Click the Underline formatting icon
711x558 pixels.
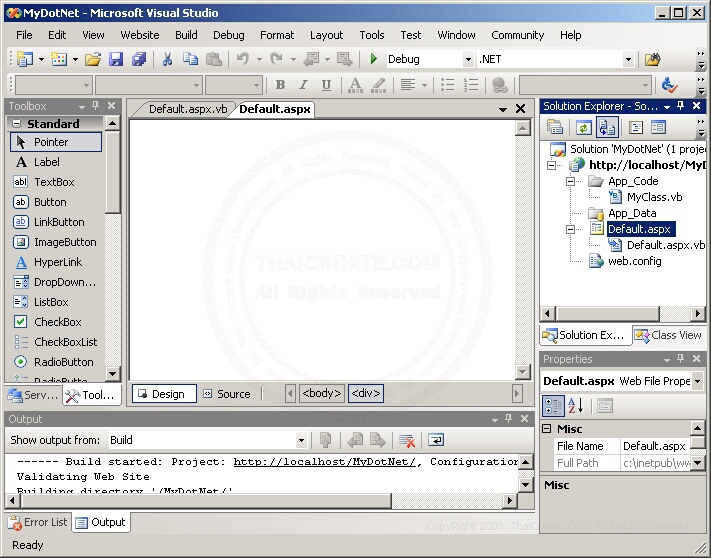326,85
